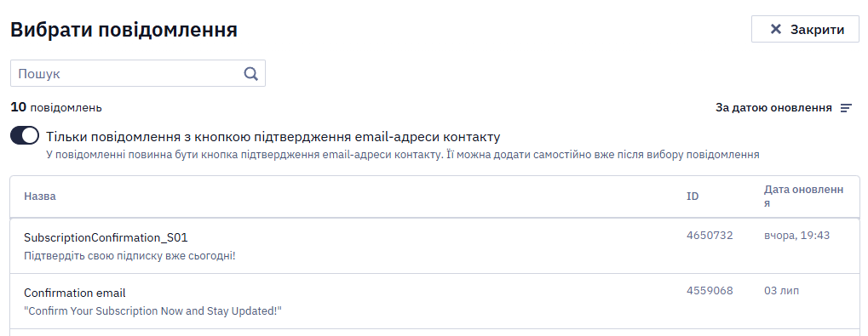Click the Назва column header
The height and width of the screenshot is (336, 868).
pyautogui.click(x=40, y=196)
